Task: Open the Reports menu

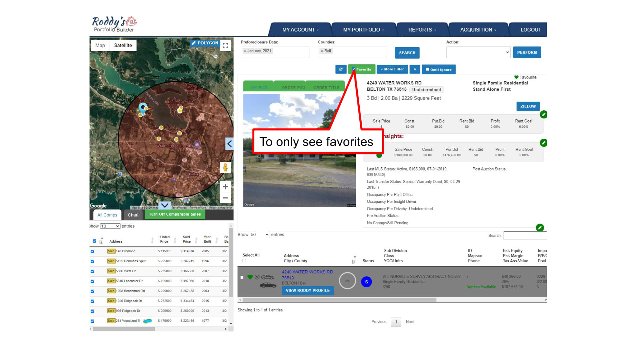Action: tap(422, 30)
